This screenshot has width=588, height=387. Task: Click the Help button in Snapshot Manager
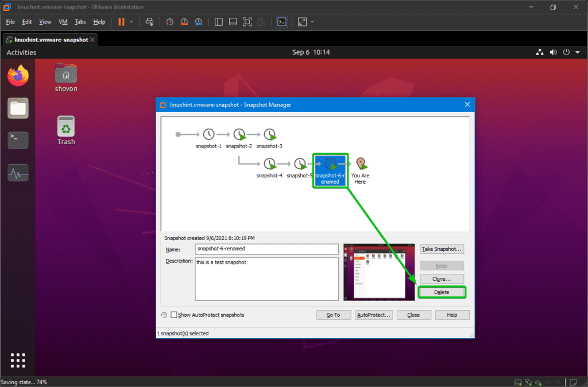click(452, 315)
